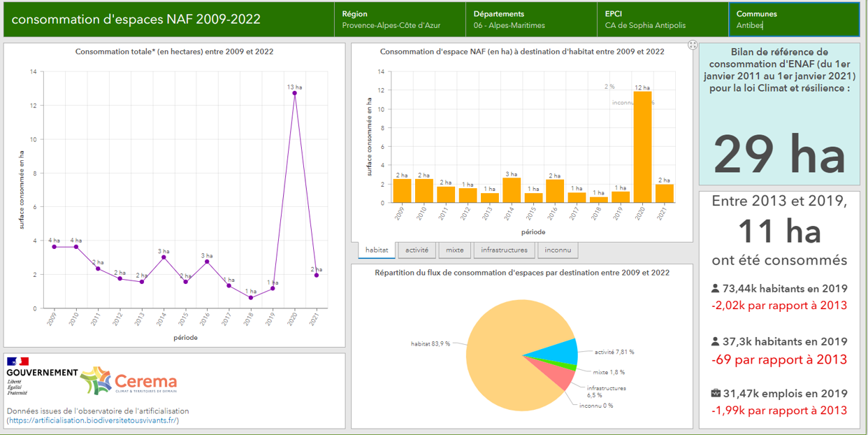The height and width of the screenshot is (435, 868).
Task: Click the 'période' axis label under line chart
Action: [x=185, y=338]
